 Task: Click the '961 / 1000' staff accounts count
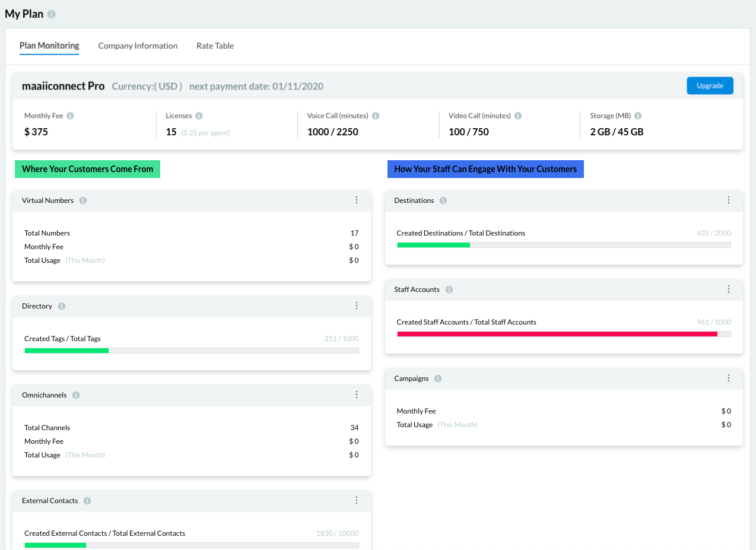(x=714, y=322)
